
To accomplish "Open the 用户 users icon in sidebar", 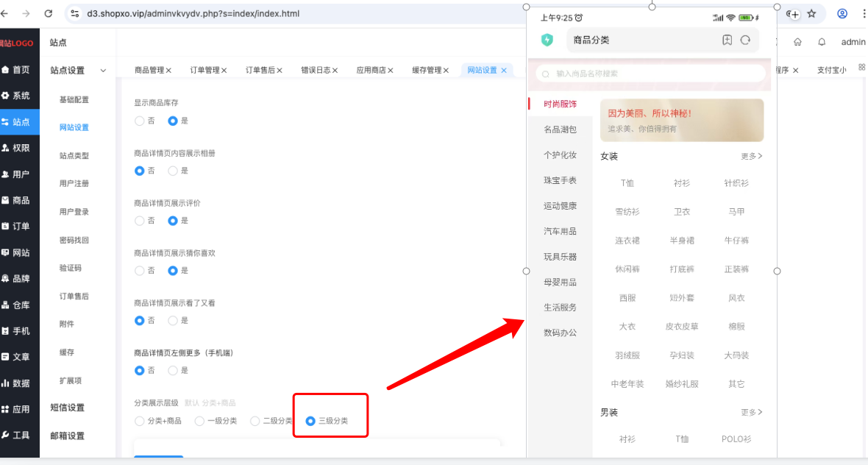I will pyautogui.click(x=5, y=174).
